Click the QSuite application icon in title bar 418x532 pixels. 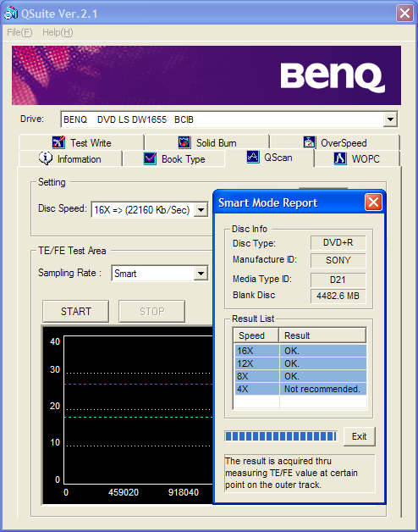tap(10, 13)
